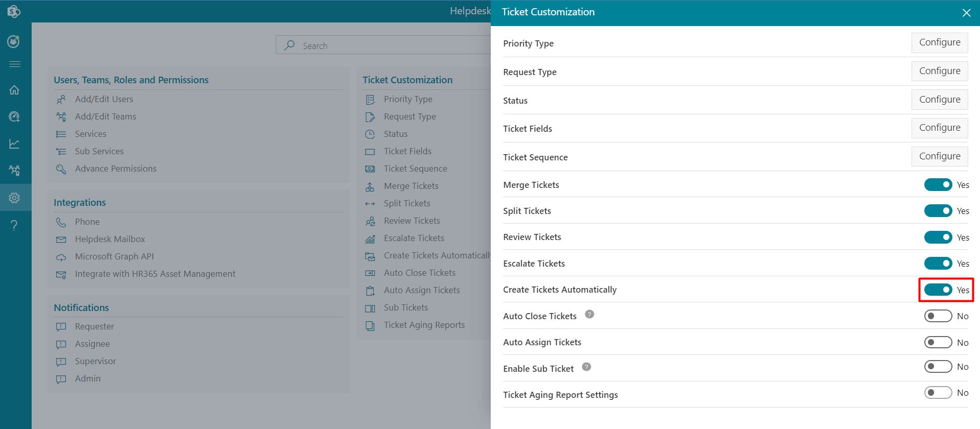Close the Ticket Customization panel

(966, 13)
